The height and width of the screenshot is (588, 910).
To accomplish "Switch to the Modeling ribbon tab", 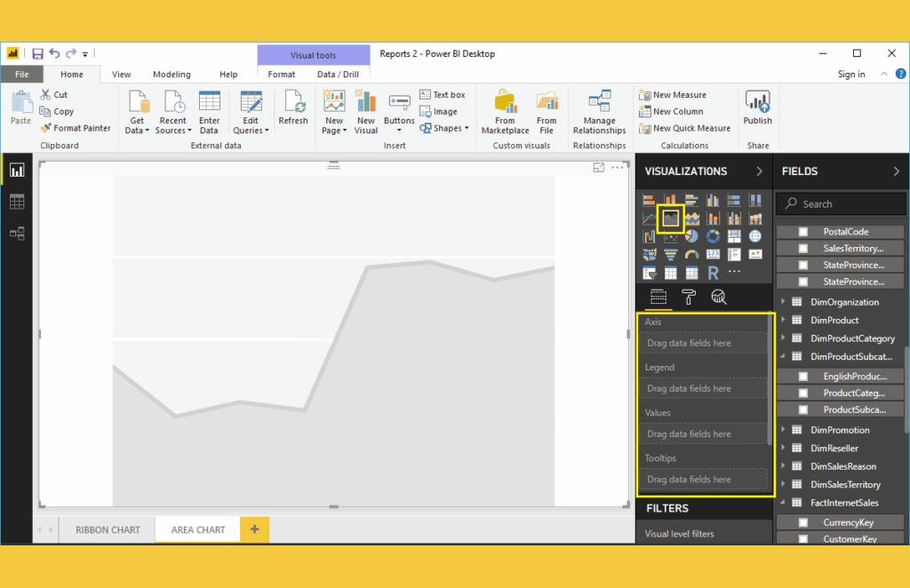I will (x=172, y=75).
